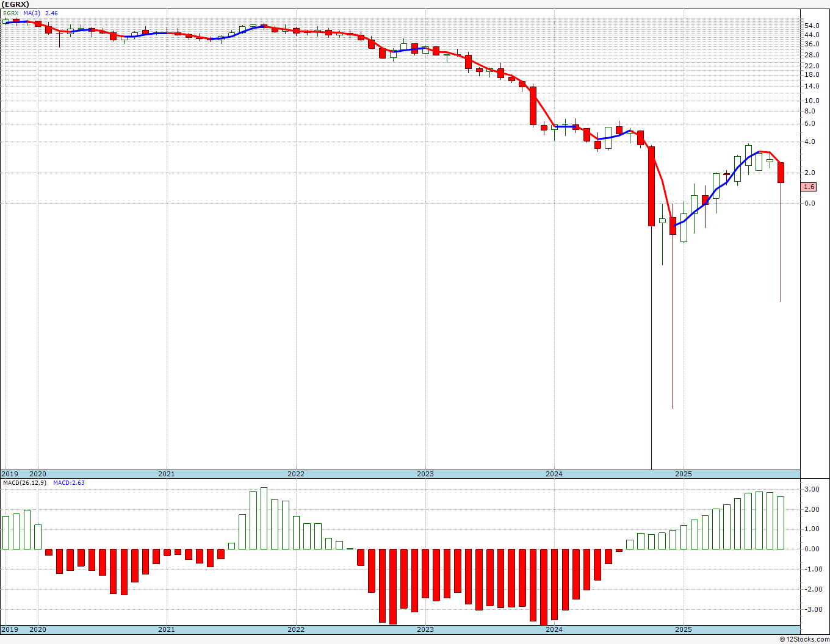This screenshot has height=644, width=830.
Task: Click the 14.0 price axis label
Action: tap(812, 86)
